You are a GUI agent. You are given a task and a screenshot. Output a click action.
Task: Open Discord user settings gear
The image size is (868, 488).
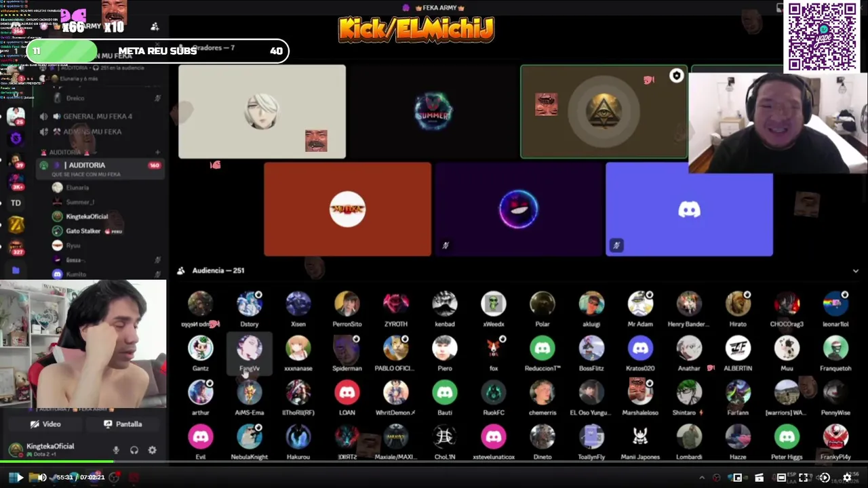coord(152,450)
